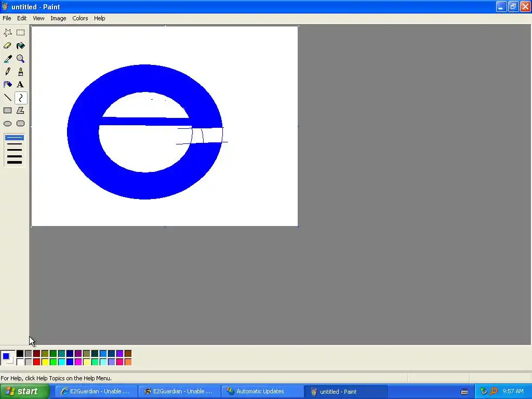Choose the Fill With Color bucket
The image size is (532, 399).
(21, 46)
